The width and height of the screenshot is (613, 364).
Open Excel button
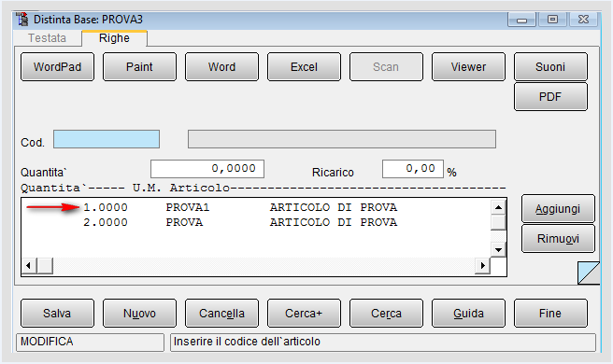(304, 67)
